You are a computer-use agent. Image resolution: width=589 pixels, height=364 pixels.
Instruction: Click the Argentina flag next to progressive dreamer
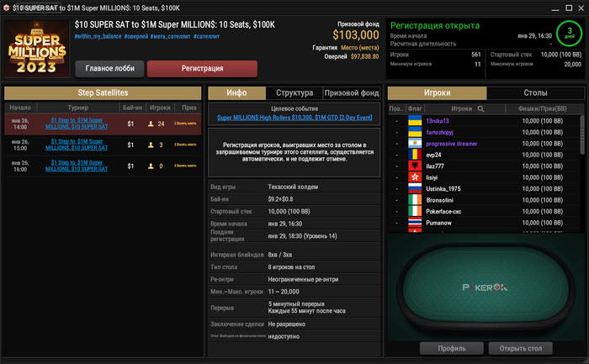coord(415,144)
